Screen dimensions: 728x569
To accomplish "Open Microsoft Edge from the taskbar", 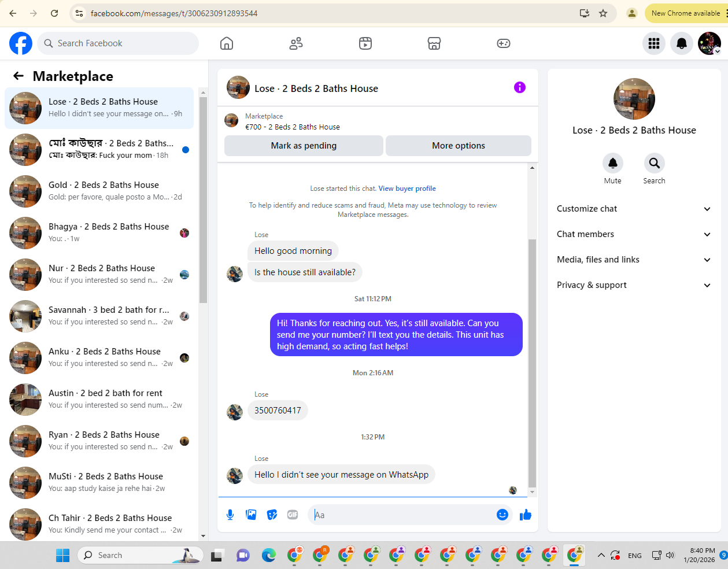I will tap(268, 555).
